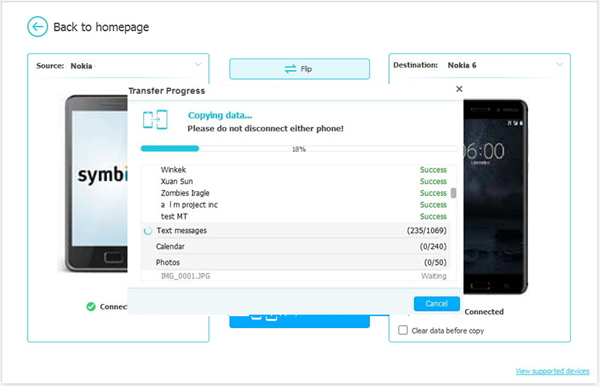This screenshot has height=386, width=600.
Task: Click the Flip button
Action: 299,69
